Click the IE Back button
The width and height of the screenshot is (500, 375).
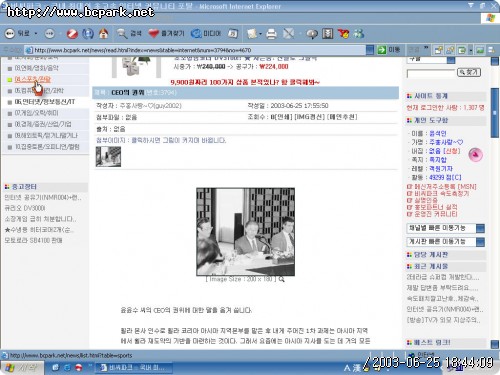pyautogui.click(x=17, y=33)
